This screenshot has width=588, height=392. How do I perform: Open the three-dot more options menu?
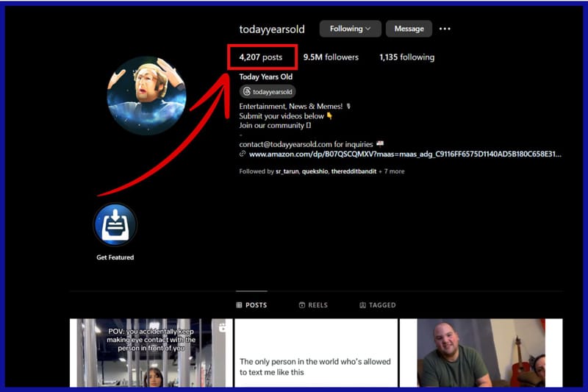point(445,29)
